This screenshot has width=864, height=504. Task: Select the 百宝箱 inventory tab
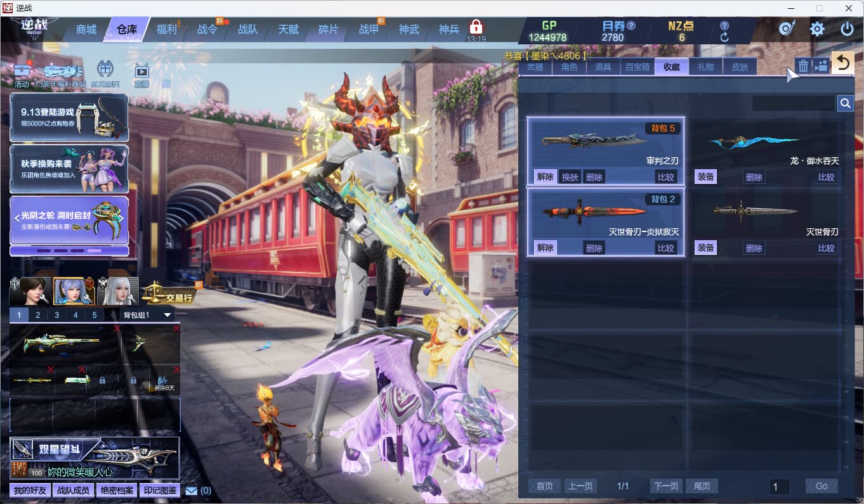(638, 67)
